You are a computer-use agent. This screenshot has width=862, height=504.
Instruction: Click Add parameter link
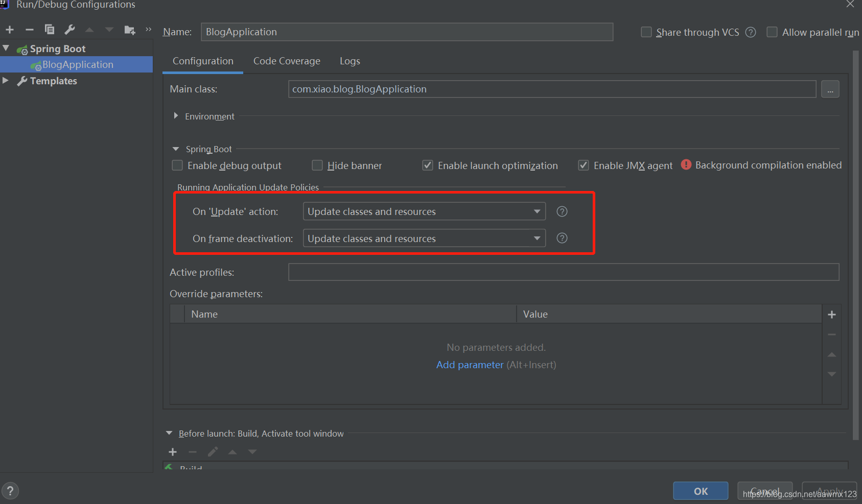(470, 365)
